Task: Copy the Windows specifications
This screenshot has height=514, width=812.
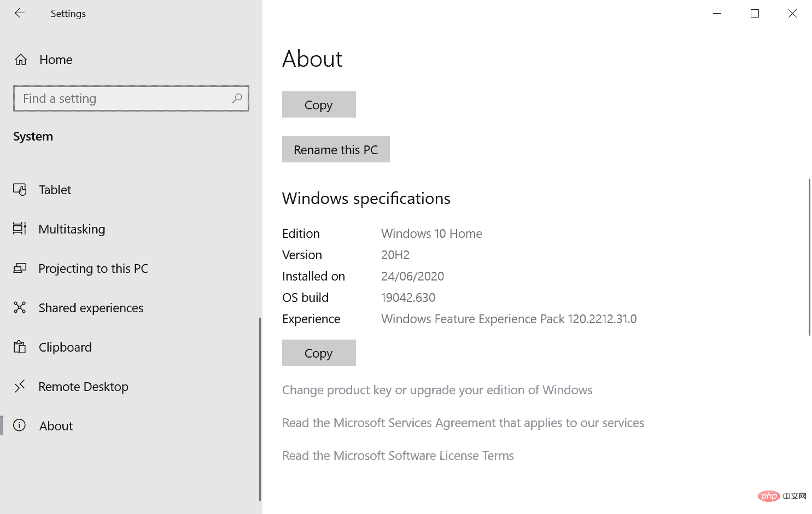Action: (319, 353)
